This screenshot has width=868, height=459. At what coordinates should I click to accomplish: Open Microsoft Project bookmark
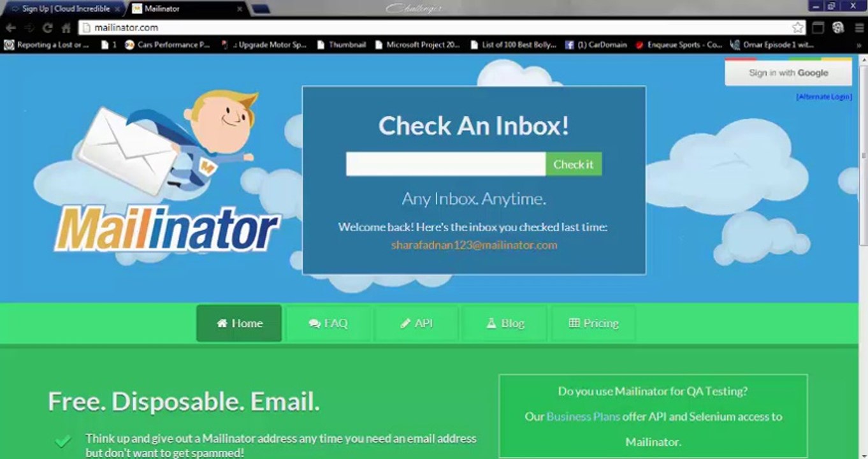(x=417, y=45)
